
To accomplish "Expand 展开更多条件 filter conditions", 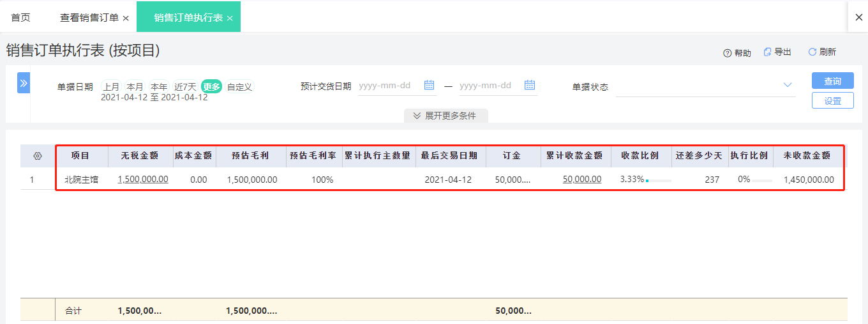I will [445, 116].
